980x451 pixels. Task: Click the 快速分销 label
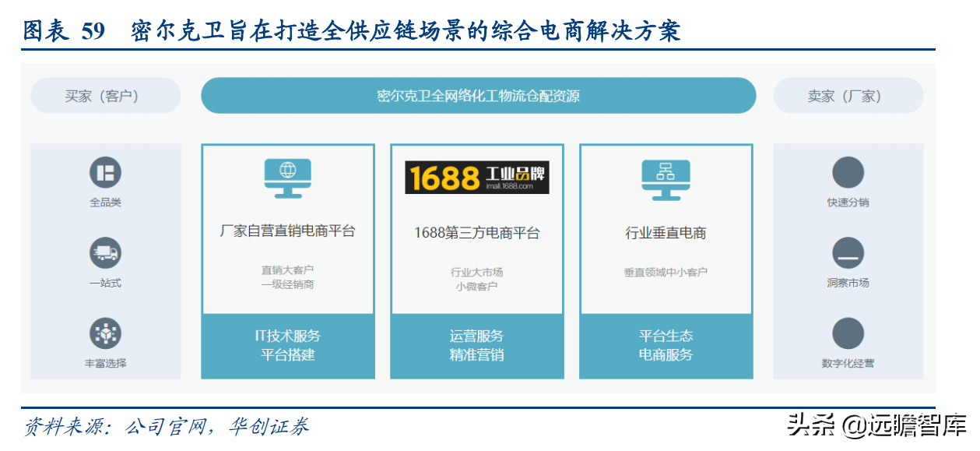[848, 203]
